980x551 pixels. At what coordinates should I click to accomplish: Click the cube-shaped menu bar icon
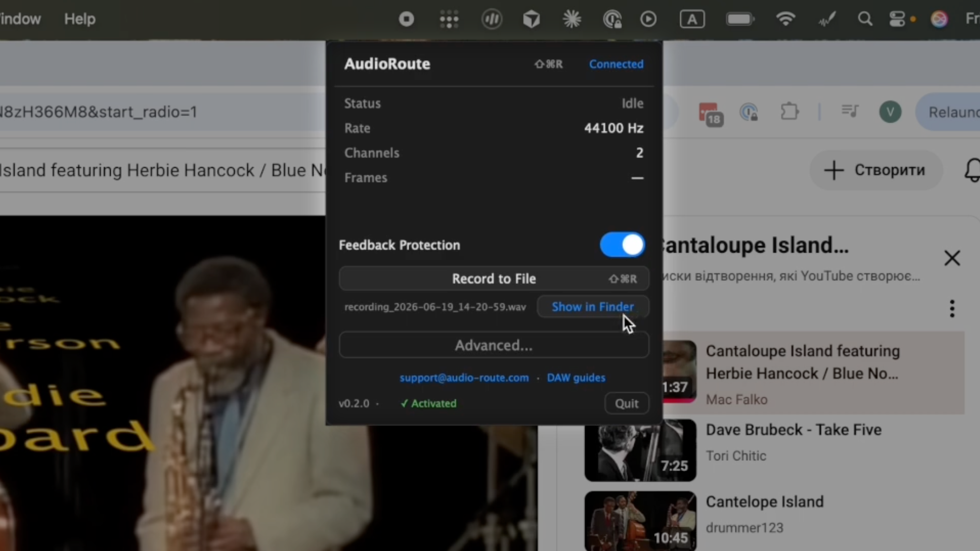coord(532,19)
